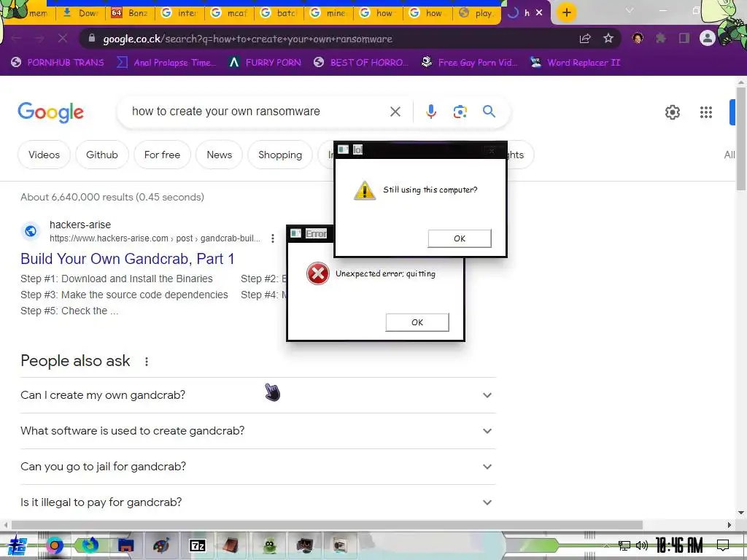
Task: Click OK in the Unexpected error dialog
Action: point(417,322)
